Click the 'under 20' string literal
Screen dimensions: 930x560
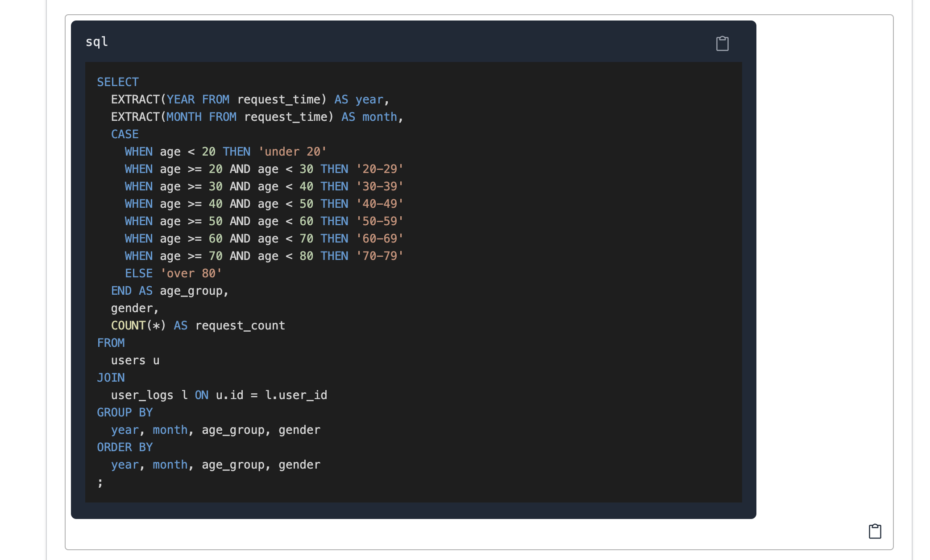pos(292,152)
